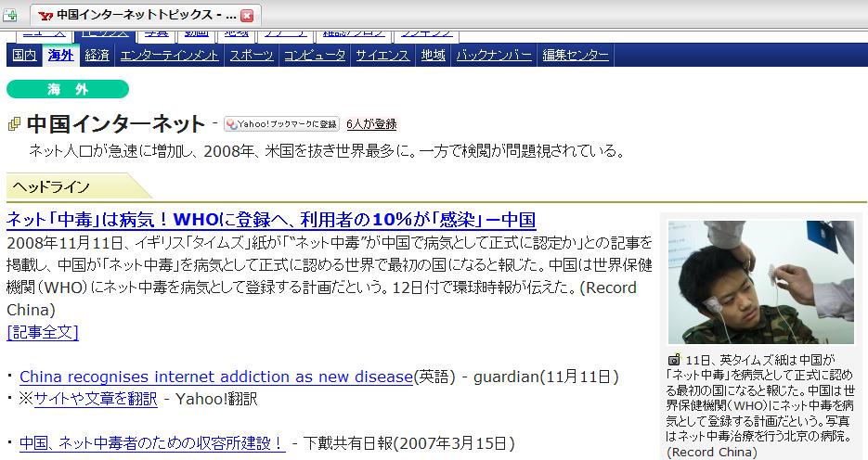Click the Yahoo favicon on the browser tab
The image size is (868, 460).
[x=45, y=16]
